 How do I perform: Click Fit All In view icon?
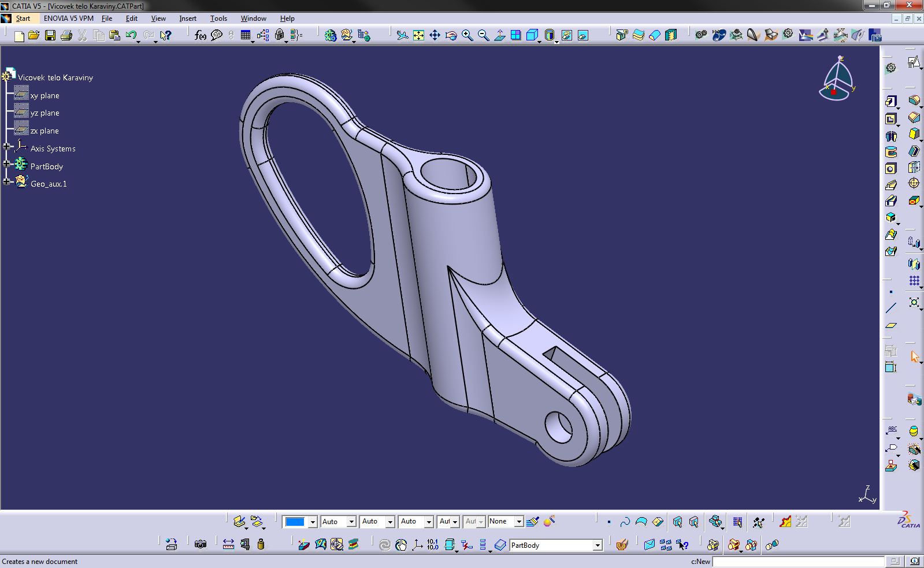pos(419,36)
